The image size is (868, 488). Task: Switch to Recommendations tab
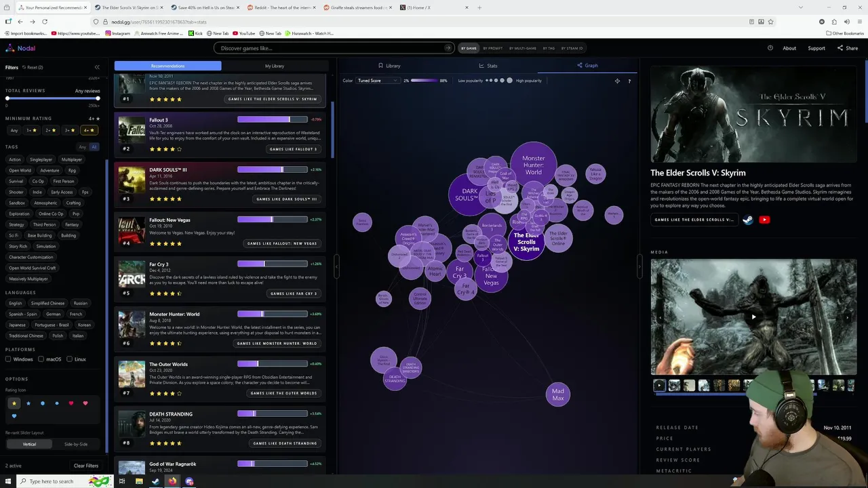167,66
